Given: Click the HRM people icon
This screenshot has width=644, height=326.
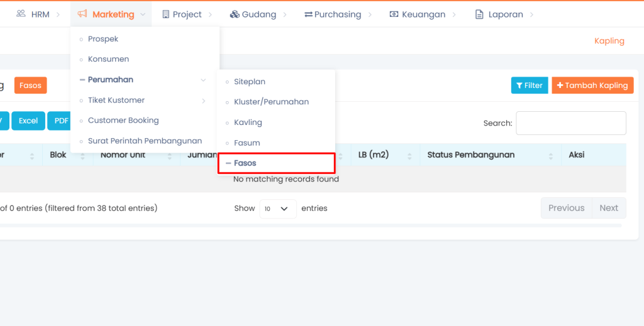Looking at the screenshot, I should point(21,14).
